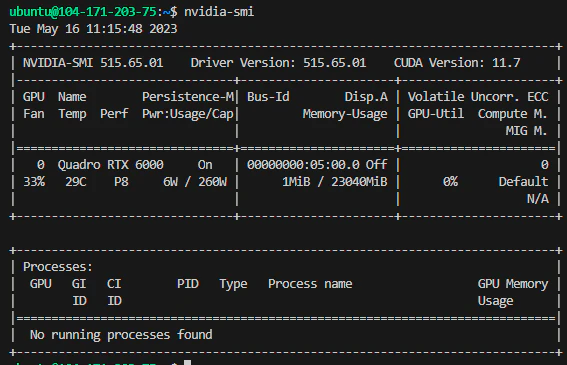Click the Disp.A column header
The width and height of the screenshot is (567, 365).
coord(366,97)
